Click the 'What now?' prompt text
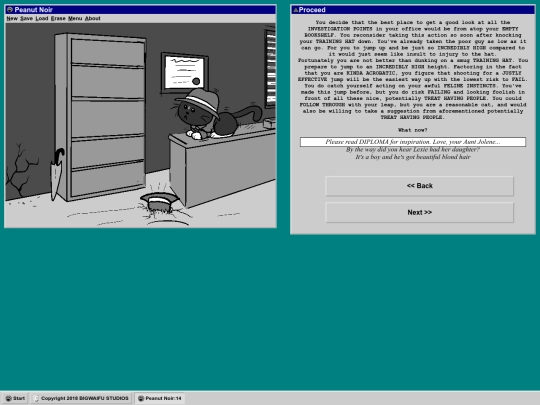The height and width of the screenshot is (405, 540). tap(413, 130)
